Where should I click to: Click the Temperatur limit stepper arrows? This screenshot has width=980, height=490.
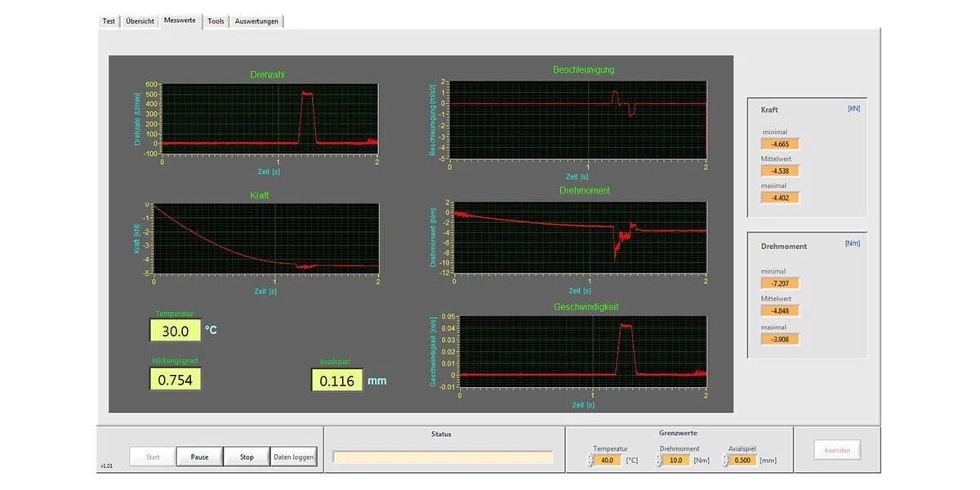[x=590, y=461]
